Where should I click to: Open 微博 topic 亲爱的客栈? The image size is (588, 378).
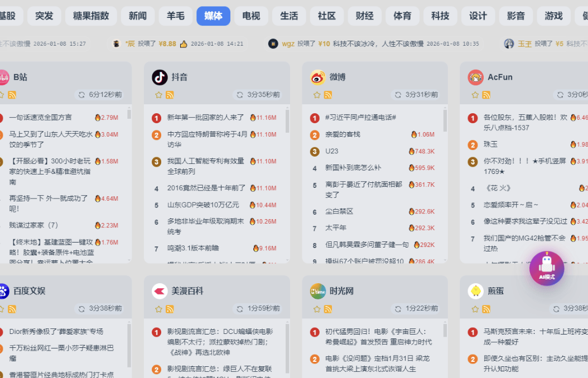click(343, 134)
